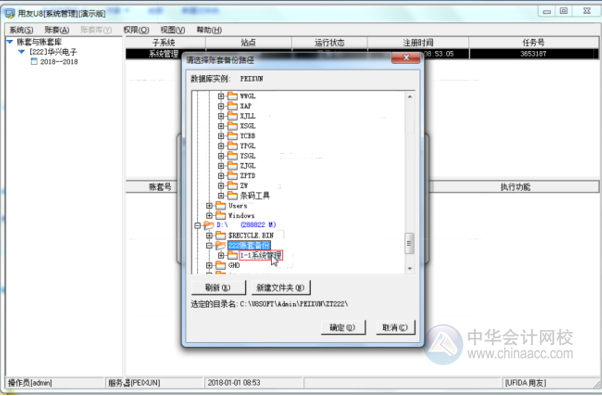Image resolution: width=602 pixels, height=396 pixels.
Task: Select the 222账套备份 folder name
Action: tap(249, 245)
